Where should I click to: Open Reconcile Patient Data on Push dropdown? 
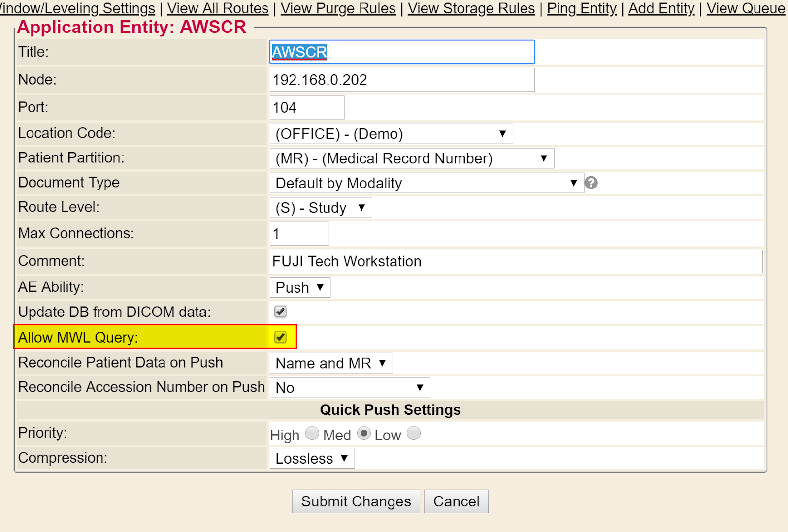click(331, 363)
